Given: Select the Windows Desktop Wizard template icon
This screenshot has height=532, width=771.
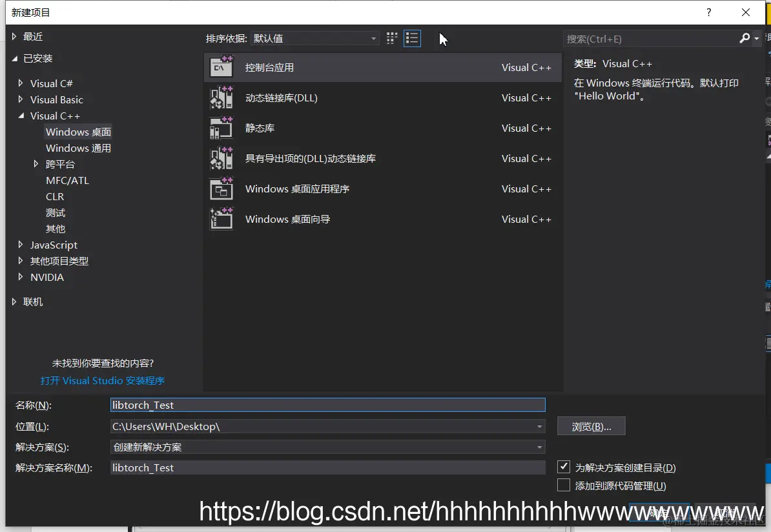Looking at the screenshot, I should [x=221, y=220].
